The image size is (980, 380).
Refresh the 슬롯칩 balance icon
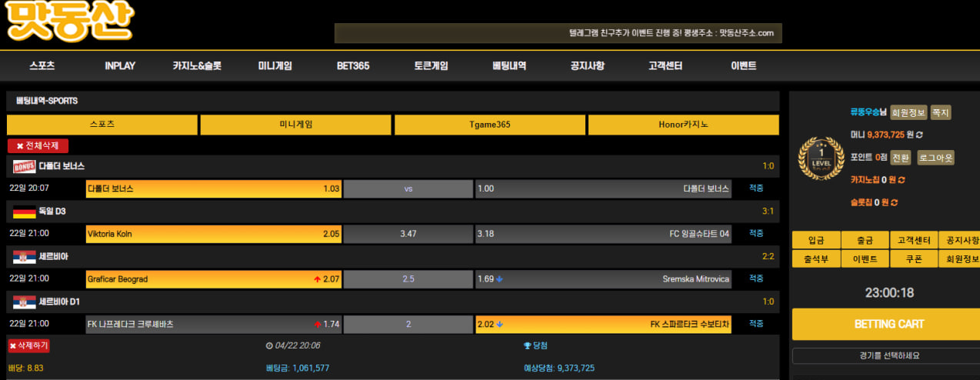pos(895,202)
